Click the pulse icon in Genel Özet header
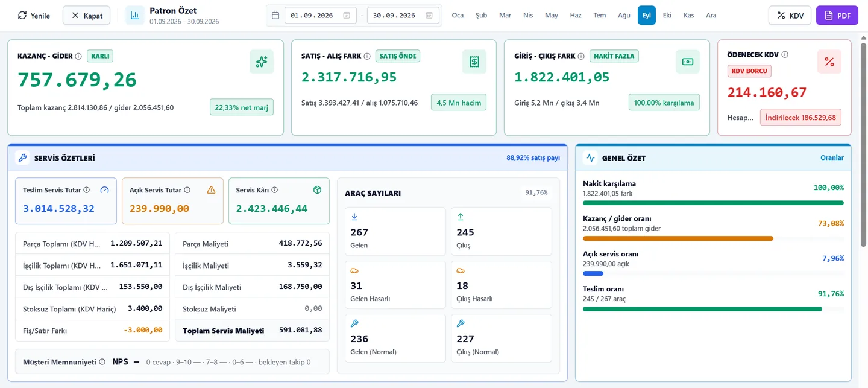Image resolution: width=868 pixels, height=388 pixels. [591, 158]
